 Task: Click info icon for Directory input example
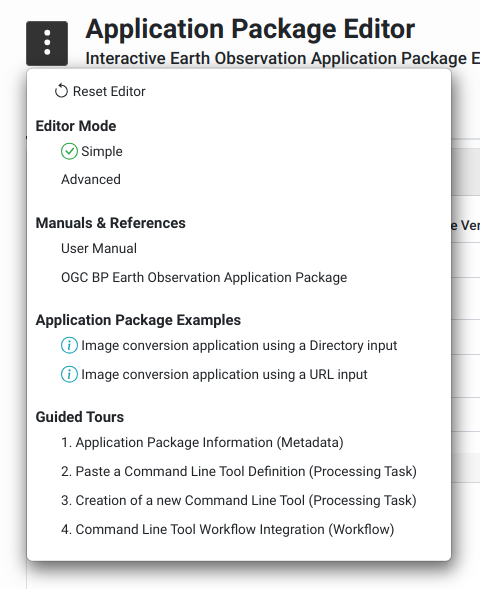click(x=69, y=345)
